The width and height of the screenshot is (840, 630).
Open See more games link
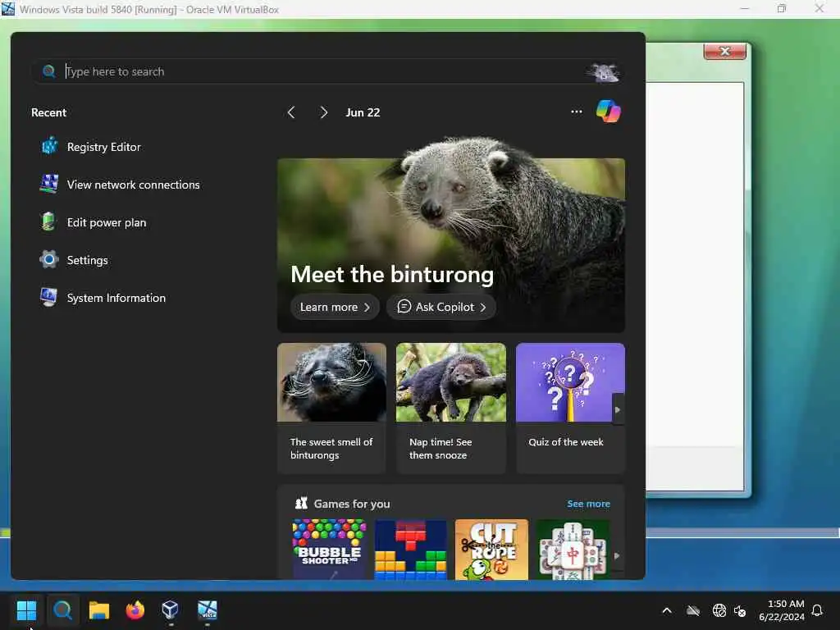588,504
